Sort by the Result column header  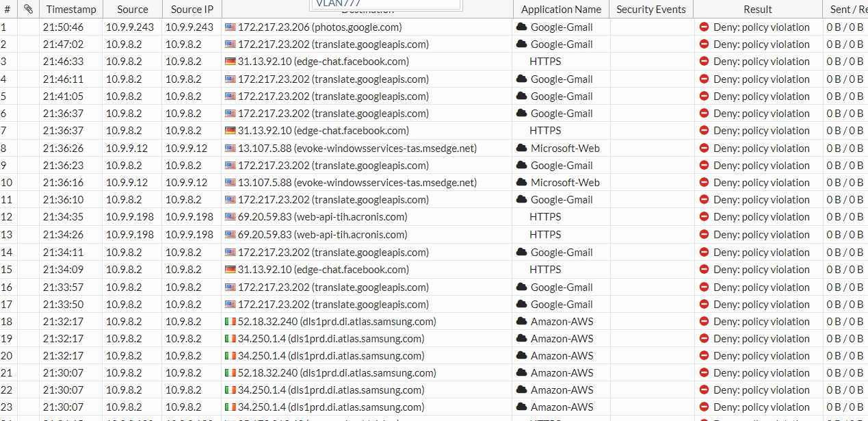pyautogui.click(x=758, y=9)
